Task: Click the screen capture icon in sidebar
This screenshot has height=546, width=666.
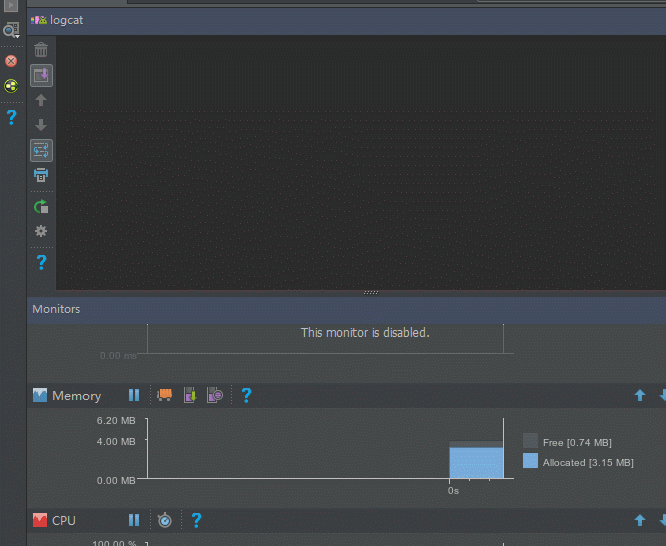Action: 11,30
